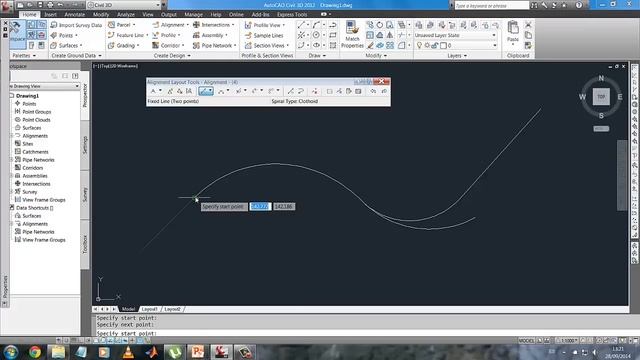Toggle layer freeze sun icon
640x360 pixels.
[x=427, y=45]
